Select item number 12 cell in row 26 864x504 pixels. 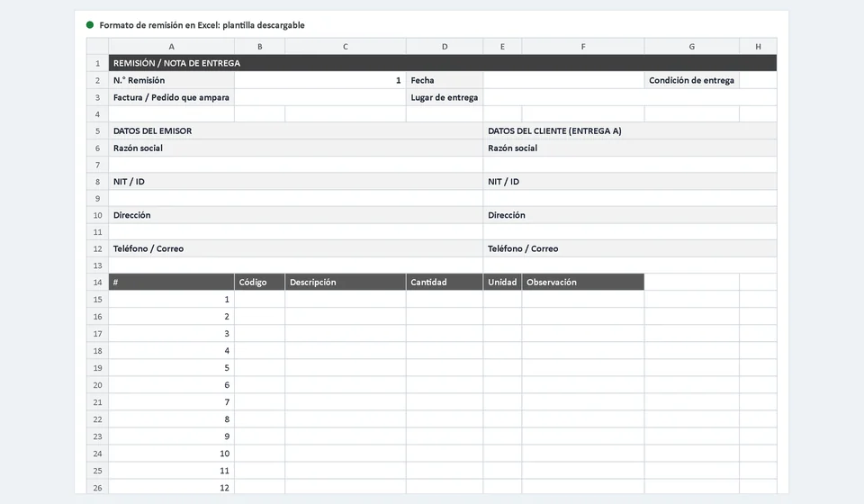(x=171, y=488)
